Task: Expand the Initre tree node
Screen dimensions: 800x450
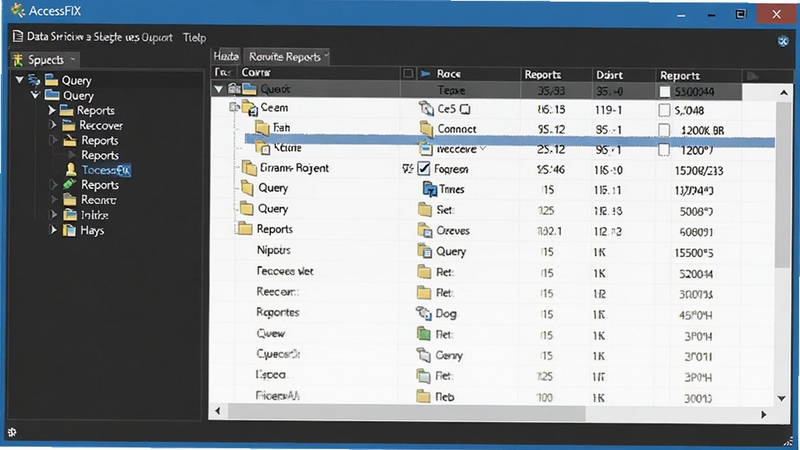Action: [x=53, y=215]
